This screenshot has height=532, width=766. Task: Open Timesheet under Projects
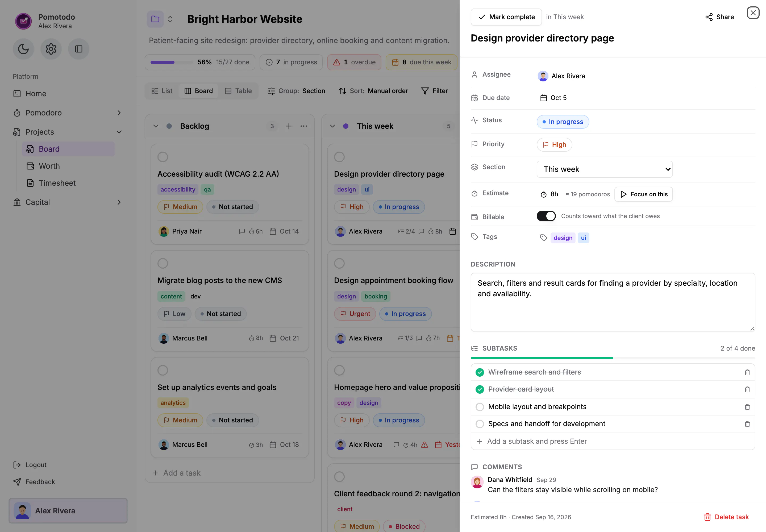coord(68,183)
